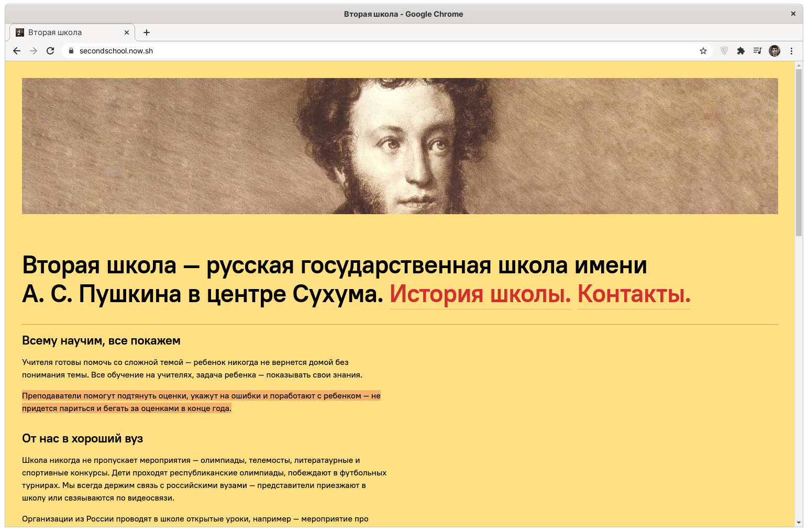Click paragraph starting 'Учителя готовы помочь'

click(192, 369)
